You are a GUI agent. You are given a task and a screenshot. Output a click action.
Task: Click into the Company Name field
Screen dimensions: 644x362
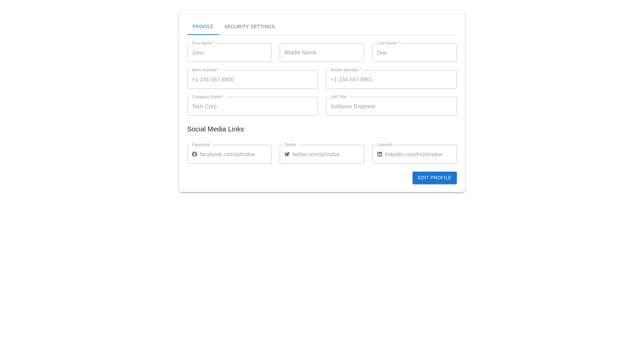point(253,106)
